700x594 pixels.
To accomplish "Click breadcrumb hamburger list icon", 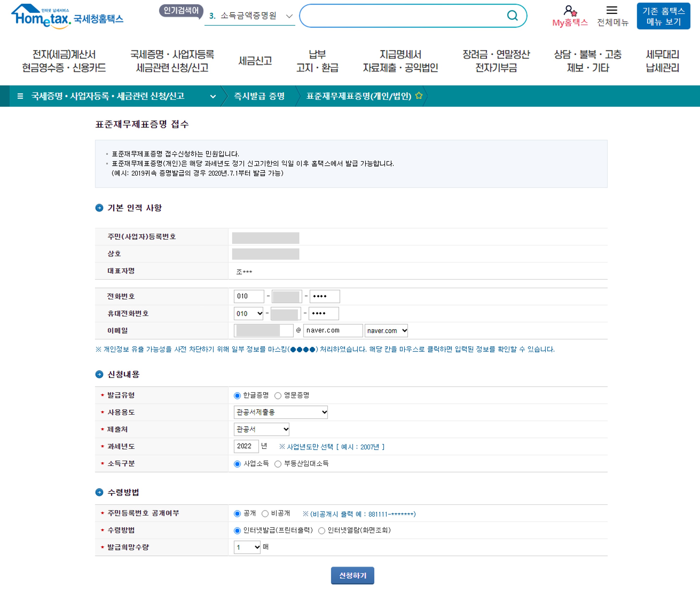I will tap(20, 96).
